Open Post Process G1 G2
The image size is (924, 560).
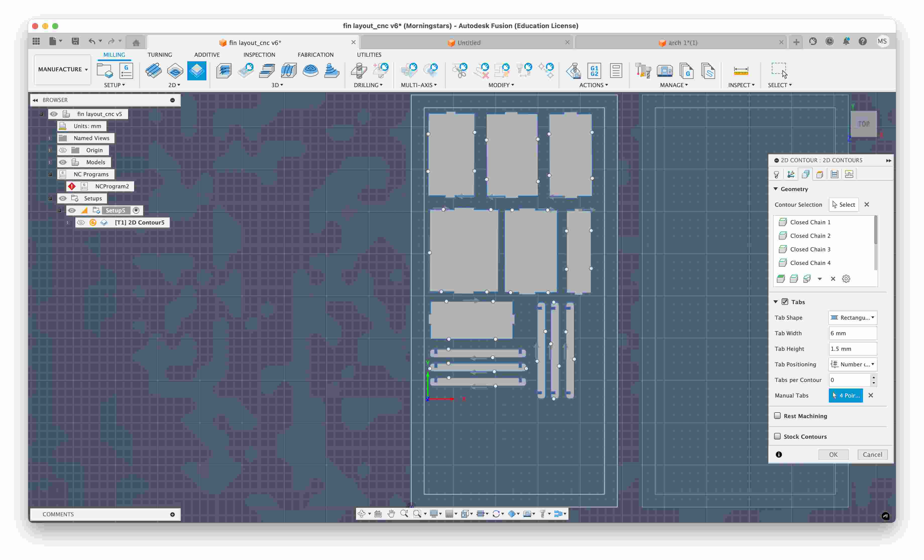(x=594, y=71)
